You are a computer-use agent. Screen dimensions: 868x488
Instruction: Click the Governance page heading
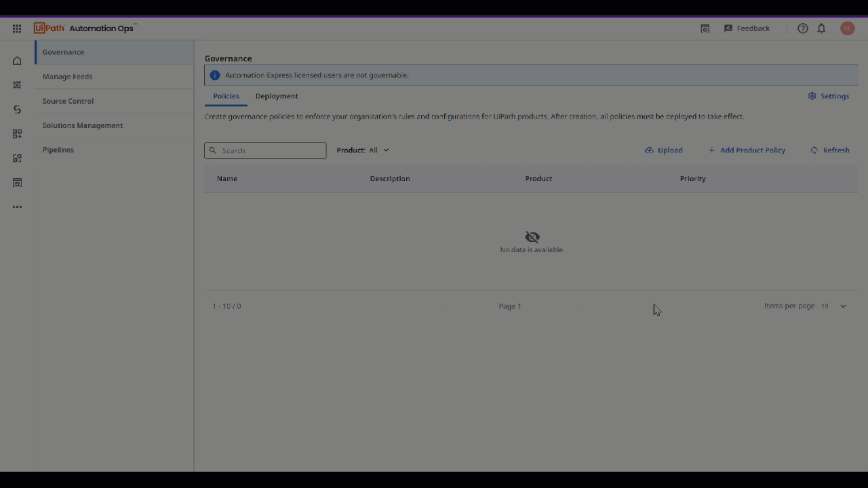(229, 59)
